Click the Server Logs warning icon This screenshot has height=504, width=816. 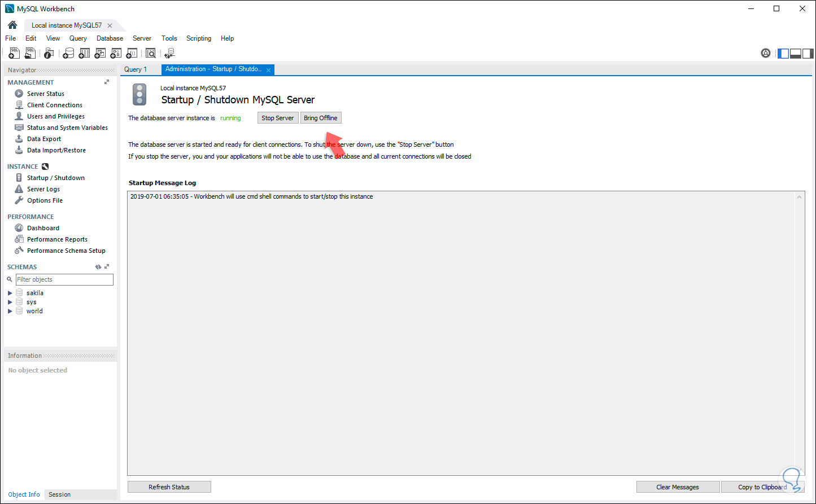click(19, 189)
